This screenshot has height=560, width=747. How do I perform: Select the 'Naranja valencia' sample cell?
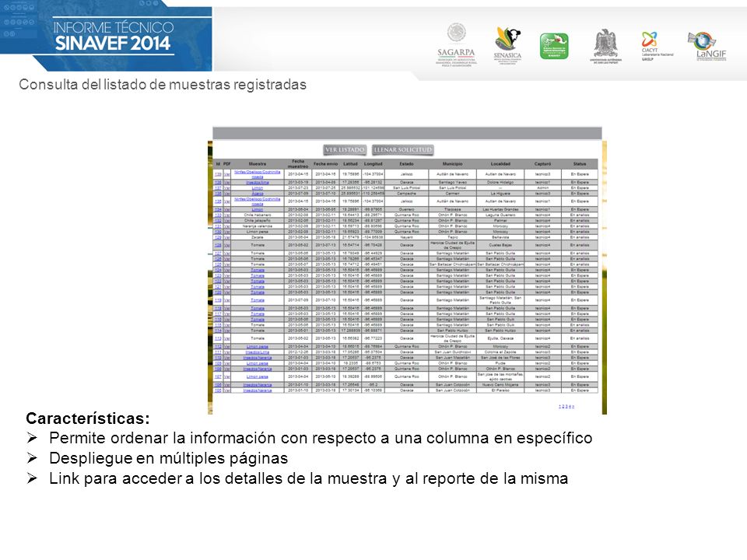[258, 226]
